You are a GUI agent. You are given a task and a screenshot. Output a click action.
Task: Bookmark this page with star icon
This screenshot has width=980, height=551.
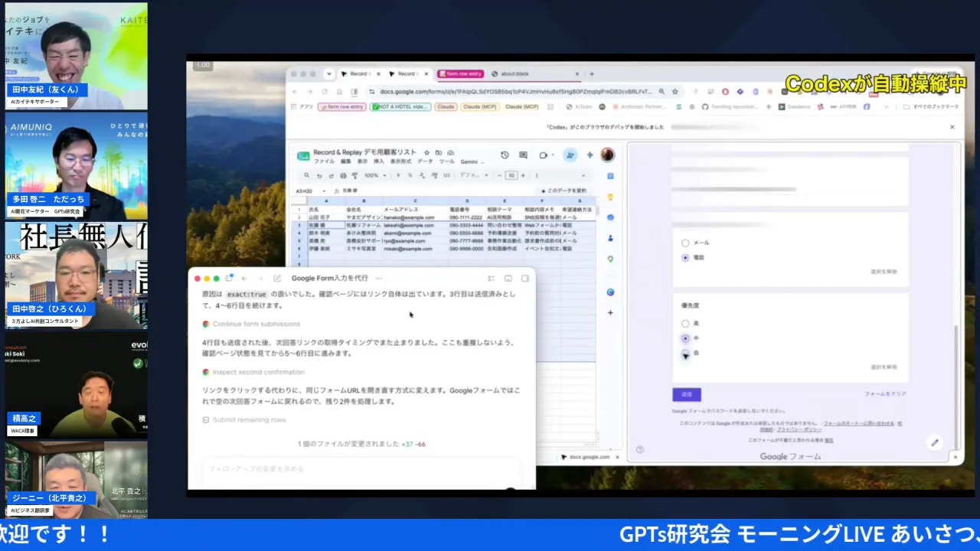pos(675,92)
